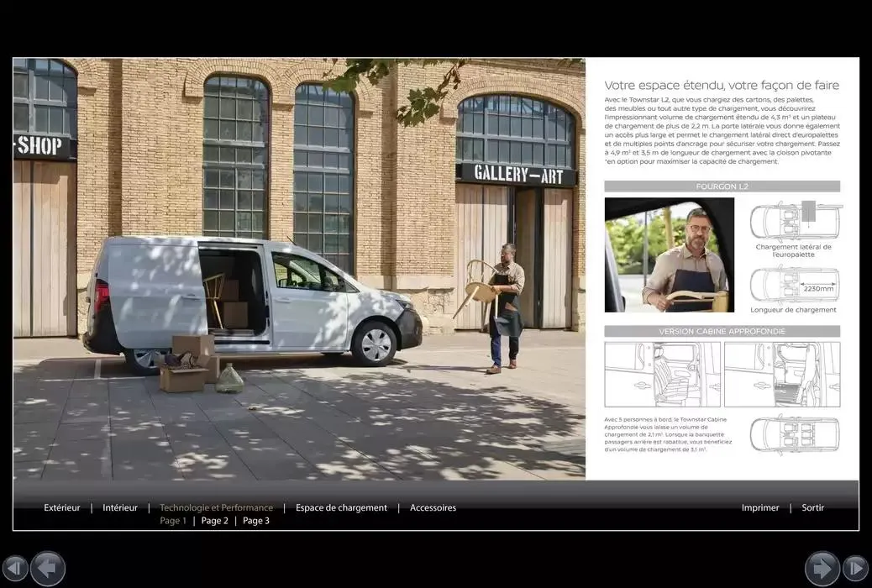Viewport: 872px width, 588px height.
Task: Click the next page arrow
Action: point(823,568)
